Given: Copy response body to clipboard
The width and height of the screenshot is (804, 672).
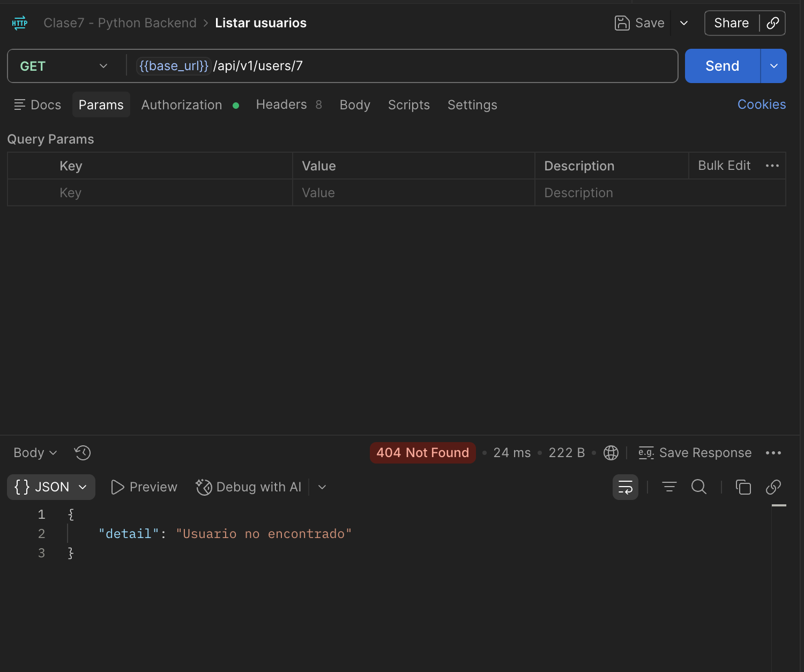Looking at the screenshot, I should (743, 487).
